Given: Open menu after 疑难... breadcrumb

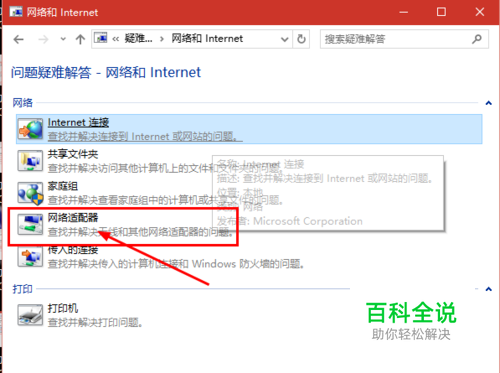Looking at the screenshot, I should (162, 39).
